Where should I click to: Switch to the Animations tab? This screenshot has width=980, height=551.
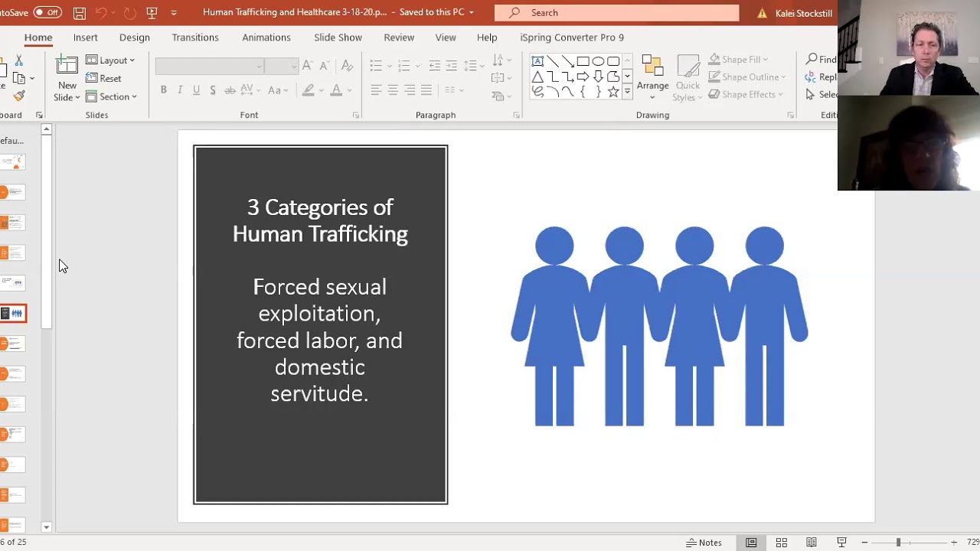coord(266,37)
